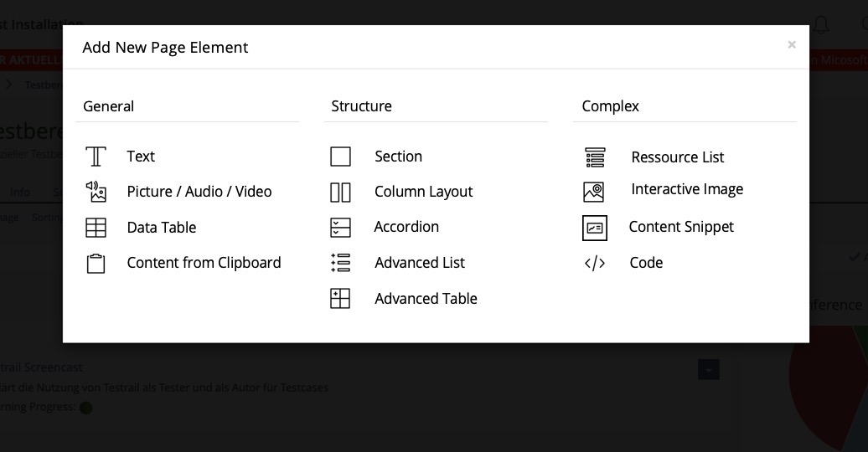
Task: Select the Accordion icon
Action: (x=340, y=228)
